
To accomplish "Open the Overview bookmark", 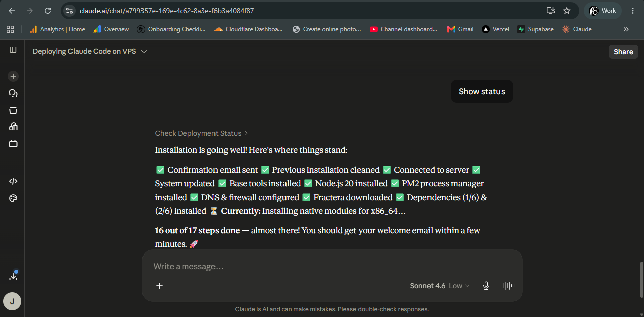I will [x=111, y=29].
